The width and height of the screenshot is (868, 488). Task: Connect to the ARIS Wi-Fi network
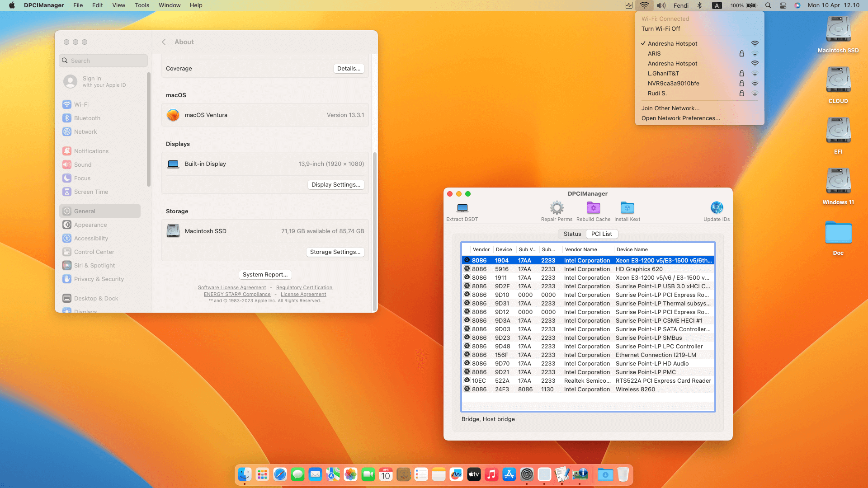pyautogui.click(x=699, y=53)
